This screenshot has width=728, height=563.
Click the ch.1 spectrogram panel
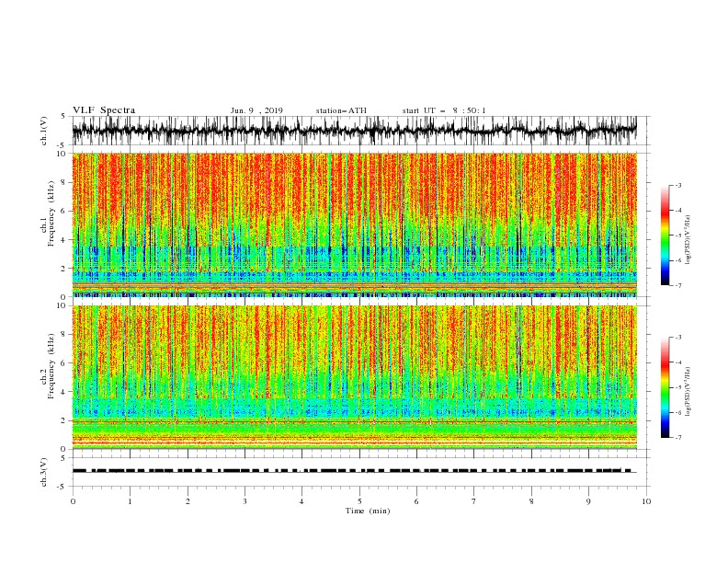pos(354,224)
